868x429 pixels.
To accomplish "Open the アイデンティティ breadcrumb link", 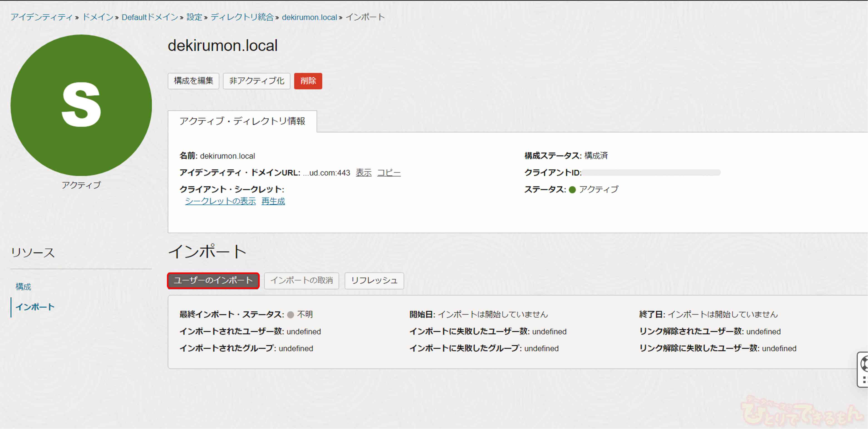I will (x=42, y=17).
